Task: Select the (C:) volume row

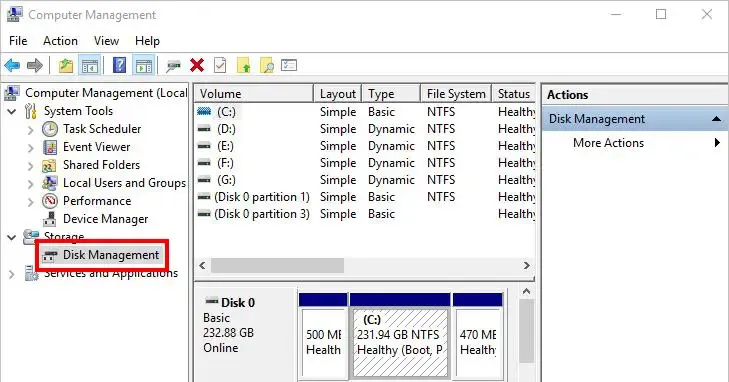Action: point(364,112)
